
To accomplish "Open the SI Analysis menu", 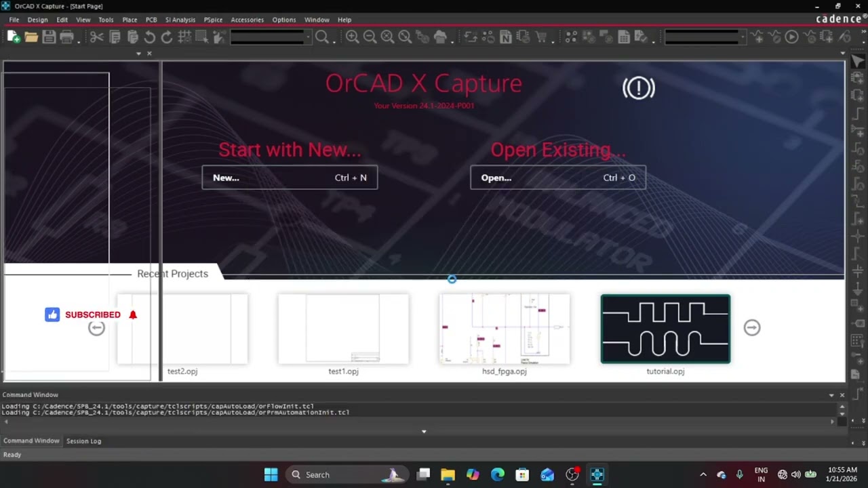I will click(x=180, y=20).
